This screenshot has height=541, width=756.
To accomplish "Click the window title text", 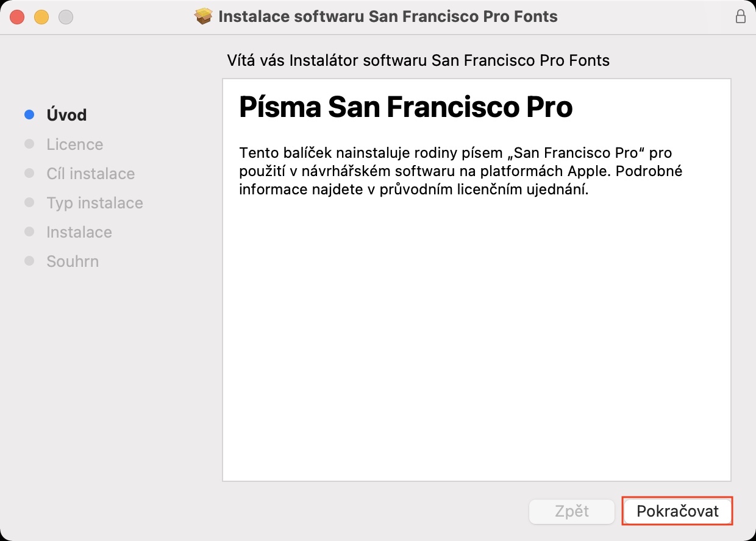I will point(388,16).
